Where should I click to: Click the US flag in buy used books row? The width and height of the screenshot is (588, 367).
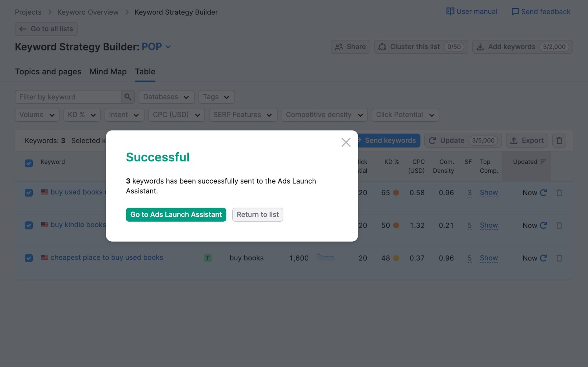tap(44, 192)
